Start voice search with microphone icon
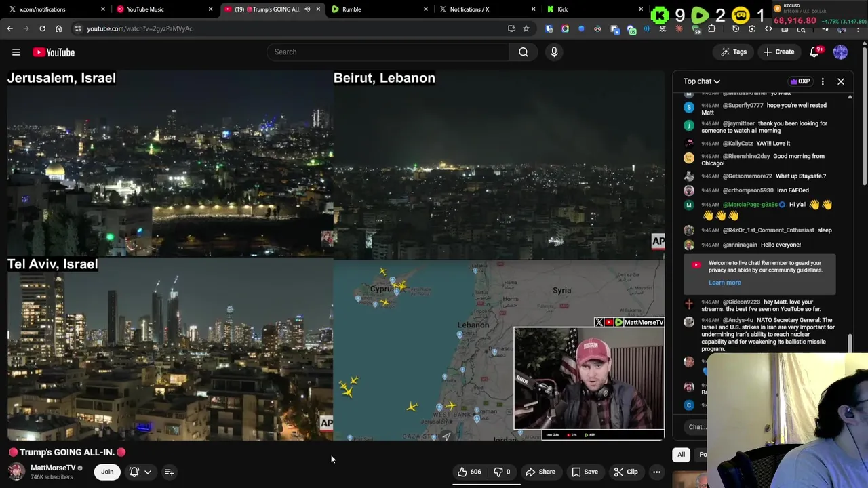This screenshot has width=868, height=488. (554, 52)
